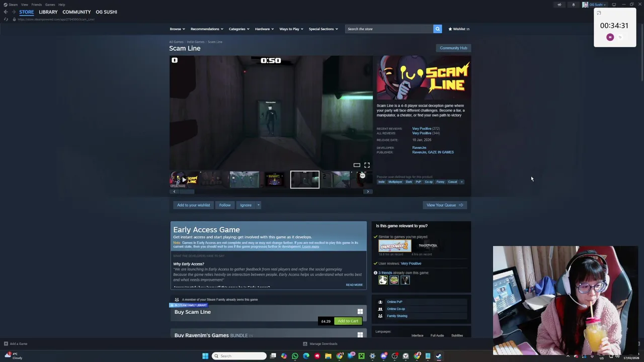
Task: Open the Wishlist link
Action: (459, 29)
